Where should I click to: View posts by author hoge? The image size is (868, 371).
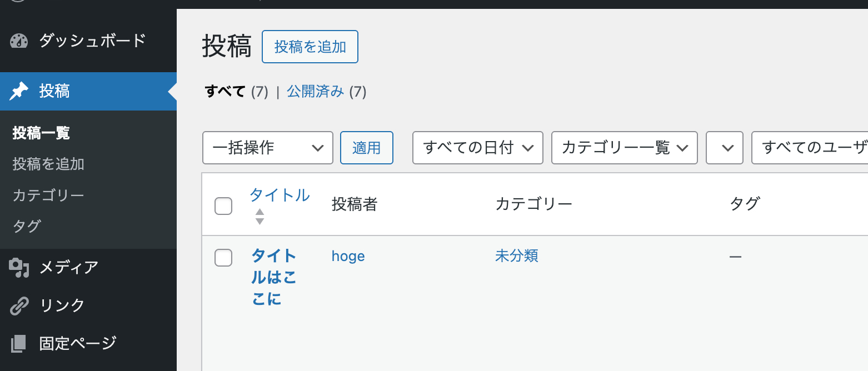348,256
